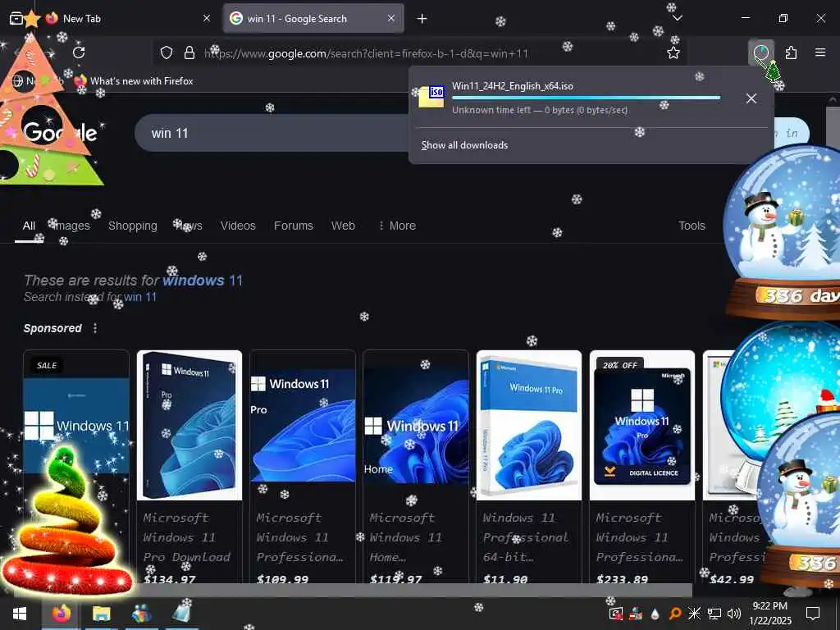Switch to Videos results
The image size is (840, 630).
238,226
